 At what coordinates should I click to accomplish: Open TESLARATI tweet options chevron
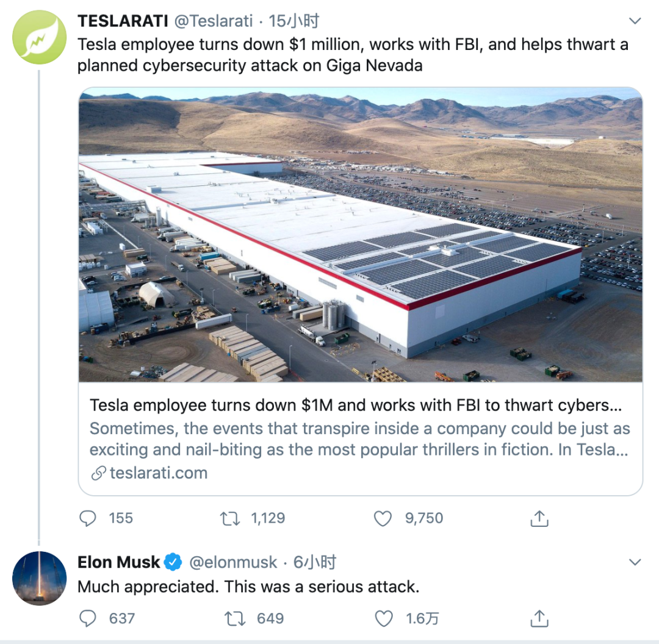tap(635, 21)
